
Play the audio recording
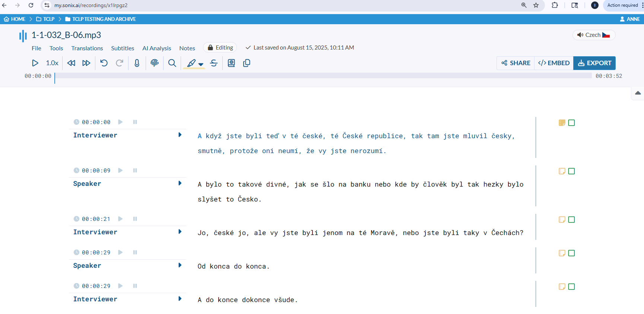35,63
